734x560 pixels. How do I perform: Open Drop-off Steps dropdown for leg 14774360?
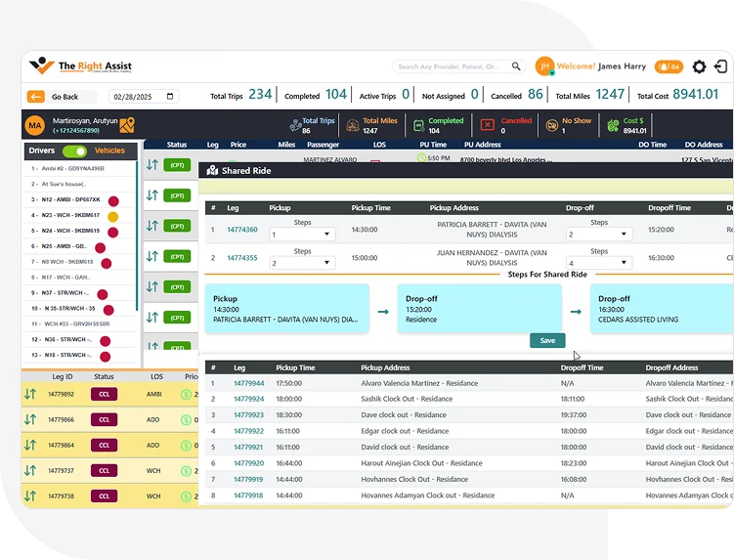pyautogui.click(x=599, y=235)
